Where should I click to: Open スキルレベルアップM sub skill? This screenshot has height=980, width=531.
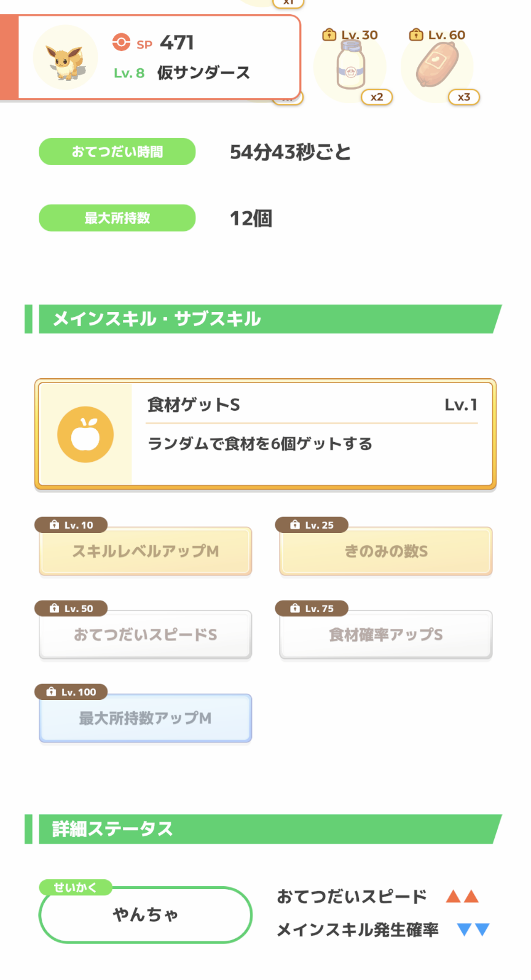(x=146, y=551)
